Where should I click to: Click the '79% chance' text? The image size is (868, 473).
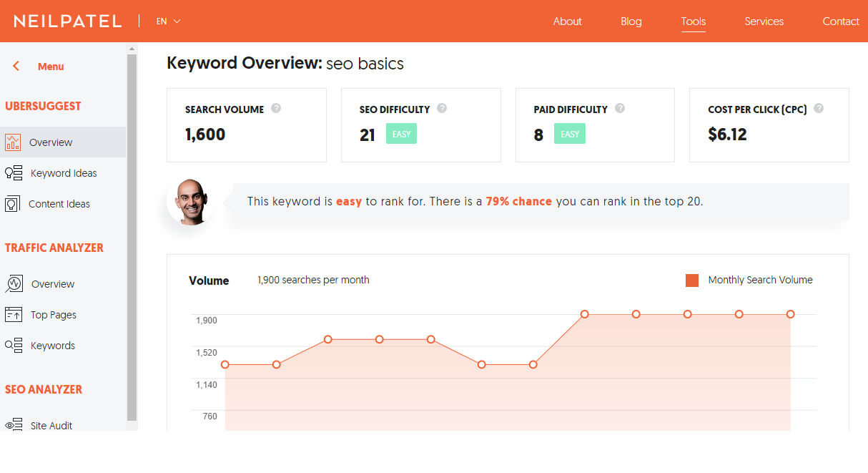[x=518, y=201]
